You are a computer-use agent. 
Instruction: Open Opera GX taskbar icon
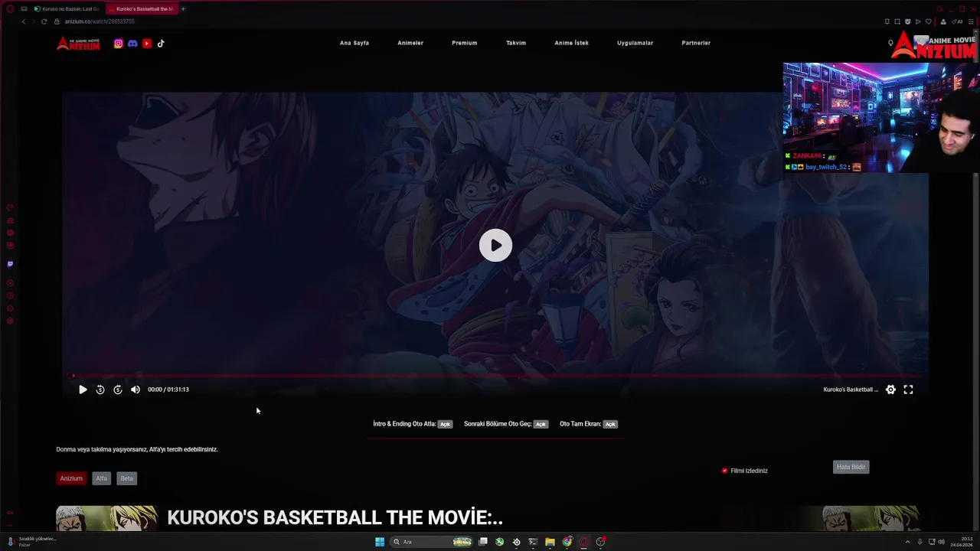[583, 542]
